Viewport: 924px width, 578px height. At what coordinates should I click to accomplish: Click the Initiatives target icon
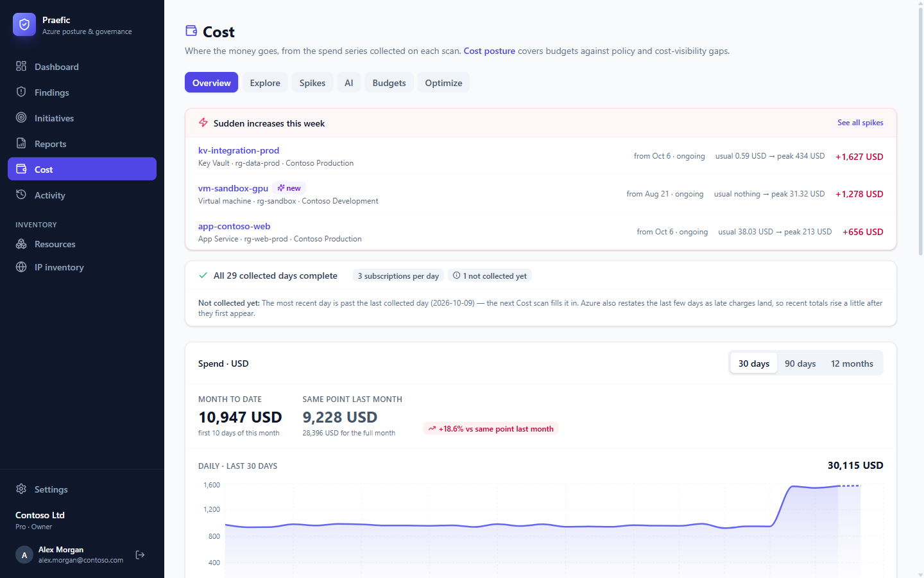click(21, 118)
